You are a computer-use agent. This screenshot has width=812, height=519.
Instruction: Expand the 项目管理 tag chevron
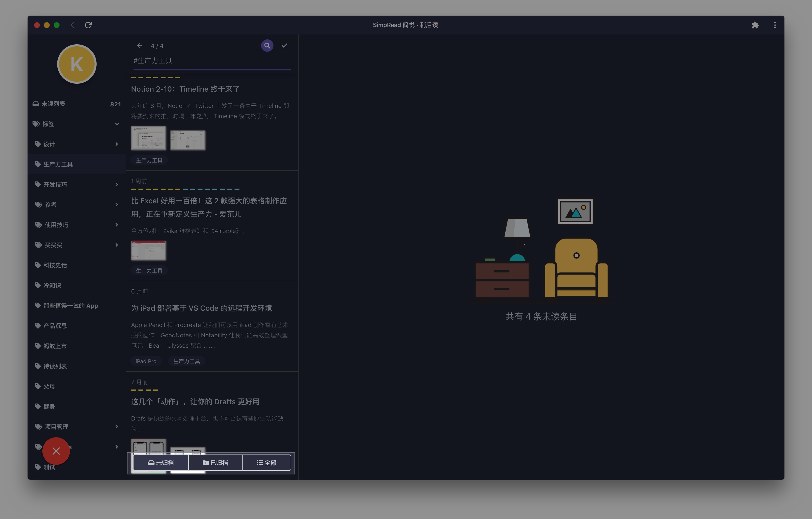tap(117, 427)
